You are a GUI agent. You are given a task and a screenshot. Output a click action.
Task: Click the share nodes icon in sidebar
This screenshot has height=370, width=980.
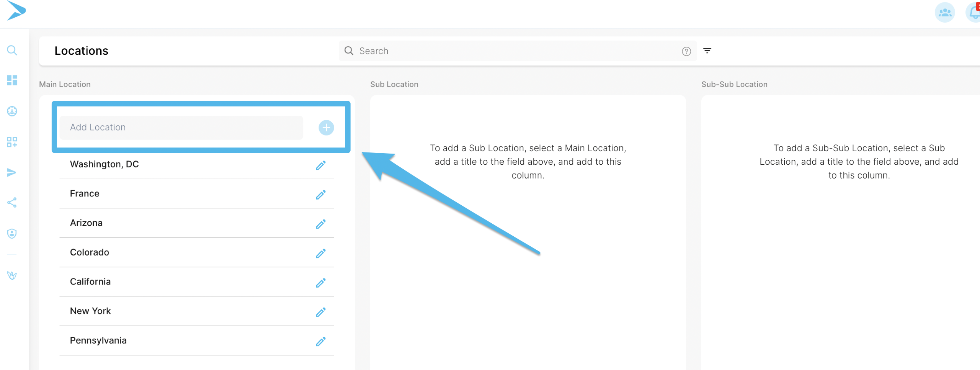click(x=12, y=203)
